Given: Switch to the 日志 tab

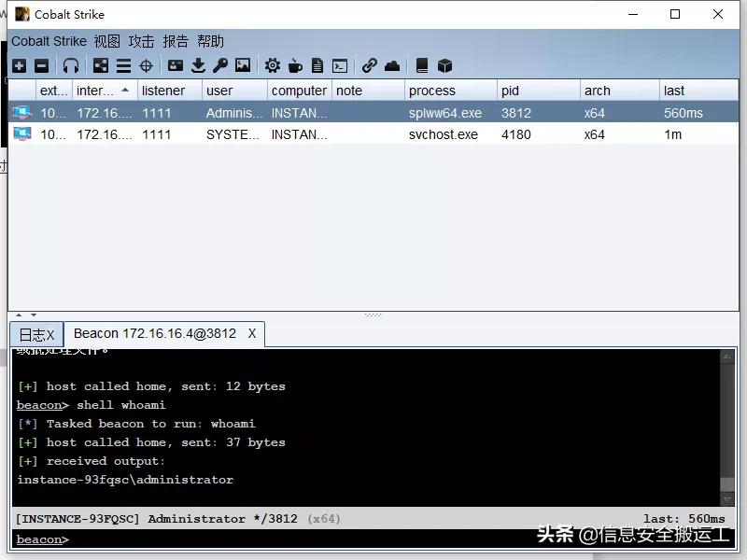Looking at the screenshot, I should point(32,334).
